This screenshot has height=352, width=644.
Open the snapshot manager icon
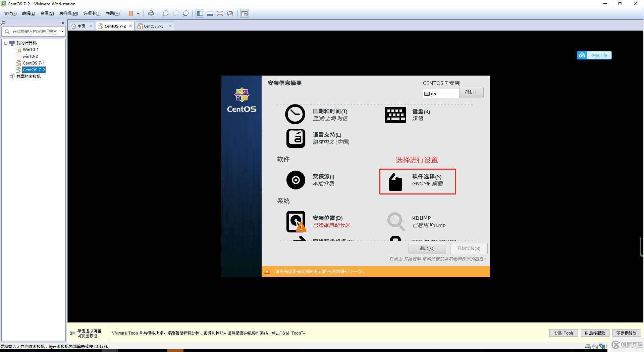(185, 13)
